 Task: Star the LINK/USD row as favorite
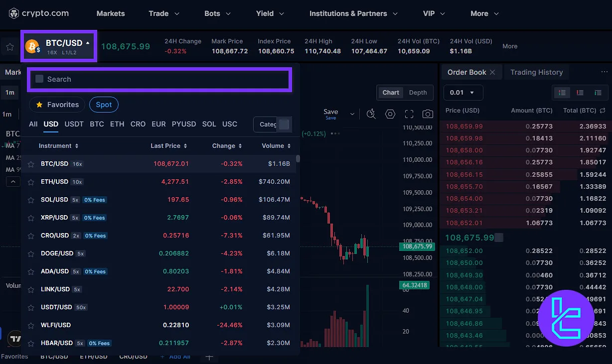pos(31,289)
